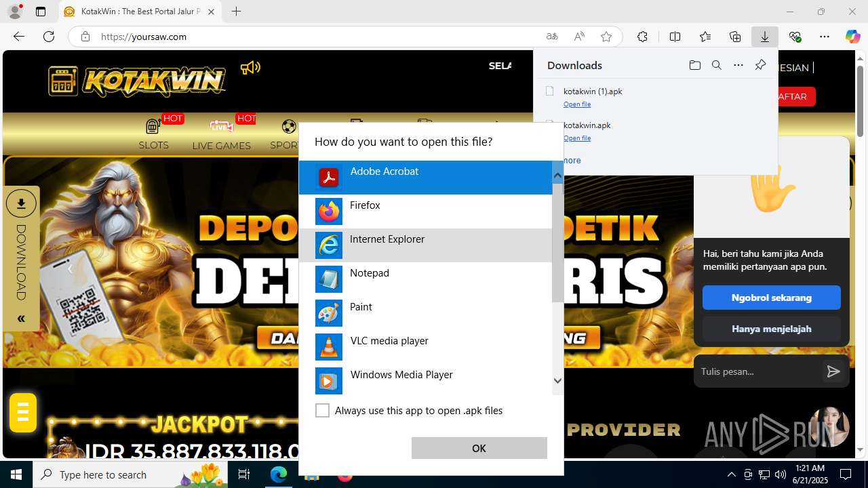Click the app list scroll-up arrow
The width and height of the screenshot is (868, 488).
557,176
